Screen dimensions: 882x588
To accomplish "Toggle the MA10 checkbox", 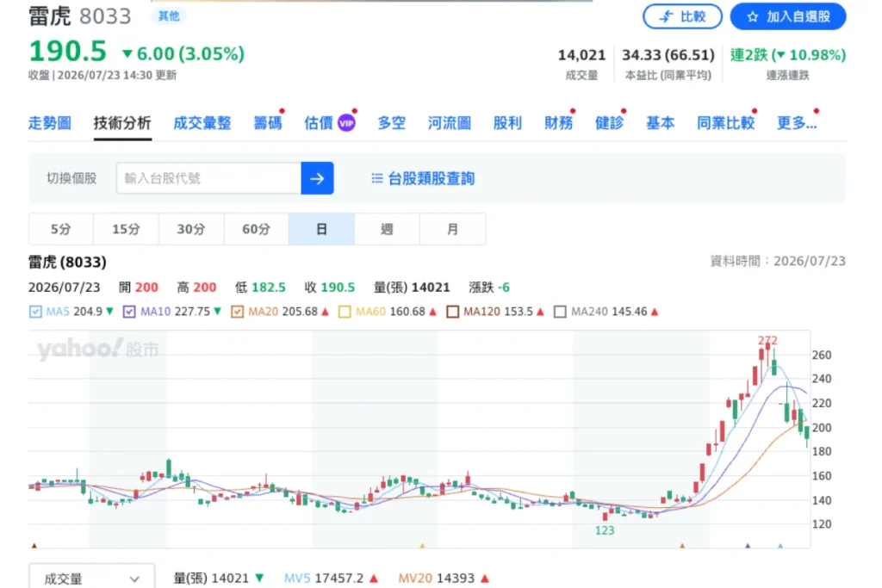I will 129,312.
